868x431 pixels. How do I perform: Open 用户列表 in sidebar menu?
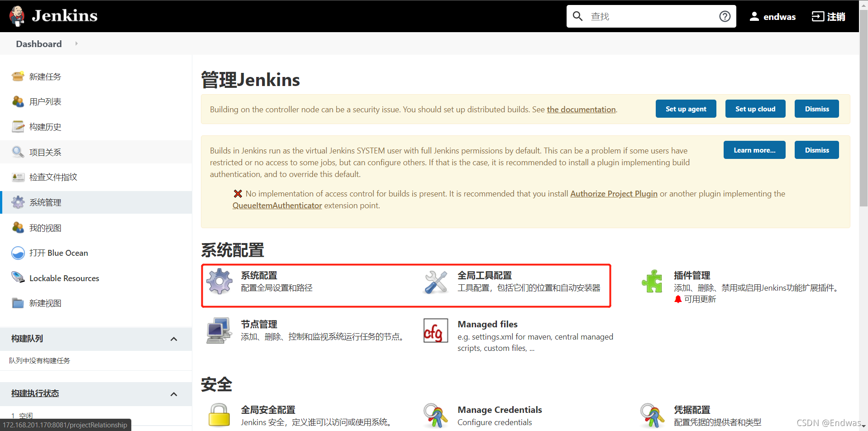45,101
